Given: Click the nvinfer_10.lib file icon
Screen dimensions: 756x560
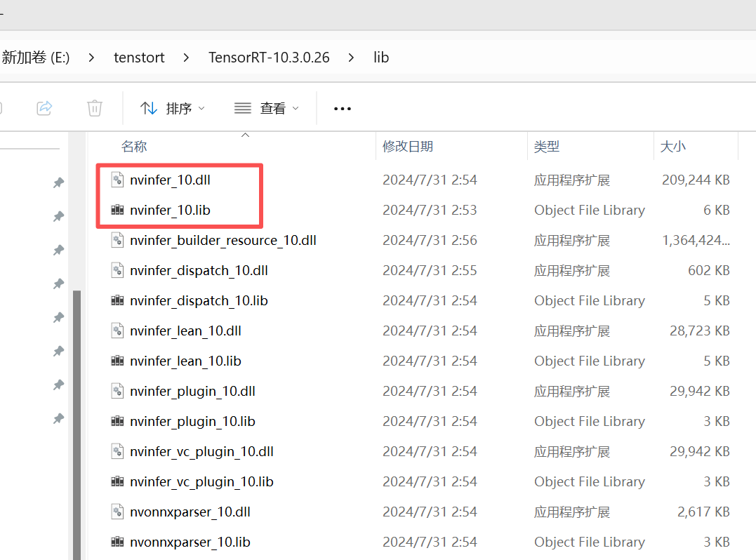Looking at the screenshot, I should 117,210.
